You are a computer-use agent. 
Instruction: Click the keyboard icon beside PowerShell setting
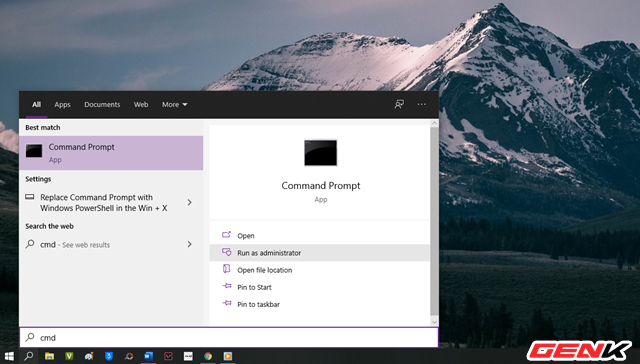(30, 197)
